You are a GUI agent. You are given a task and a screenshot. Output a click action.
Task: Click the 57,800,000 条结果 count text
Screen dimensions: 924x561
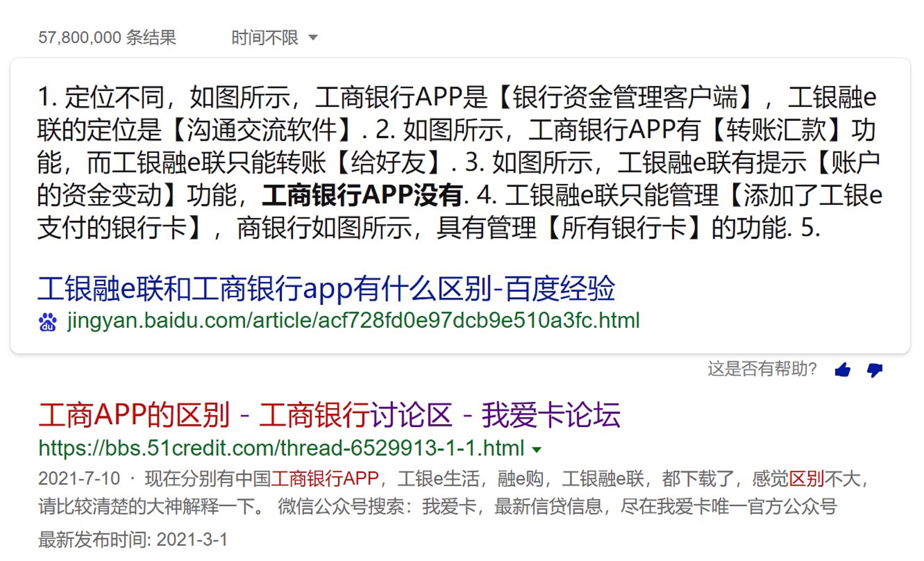point(107,37)
